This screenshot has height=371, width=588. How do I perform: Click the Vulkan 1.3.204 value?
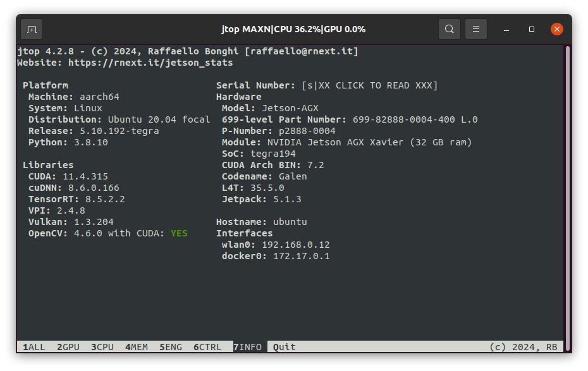(94, 222)
